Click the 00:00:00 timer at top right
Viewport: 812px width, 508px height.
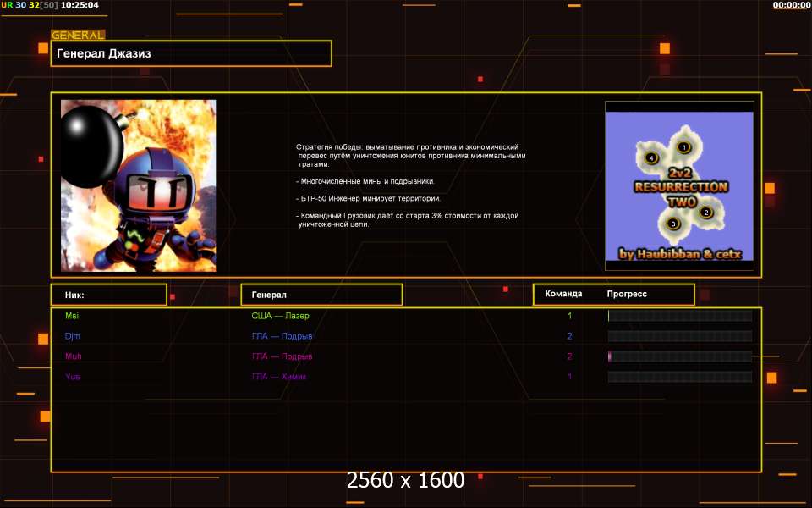pos(792,5)
